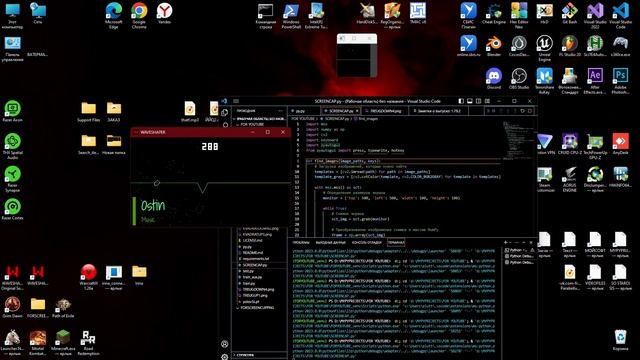This screenshot has height=360, width=640.
Task: Click the Ostin track title in WAVESHAPER
Action: [x=153, y=205]
